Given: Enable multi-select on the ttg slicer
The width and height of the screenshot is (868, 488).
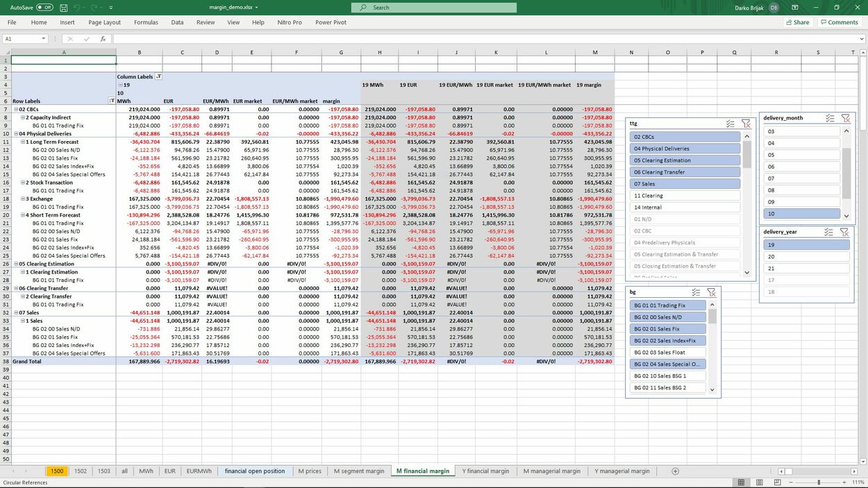Looking at the screenshot, I should click(730, 123).
